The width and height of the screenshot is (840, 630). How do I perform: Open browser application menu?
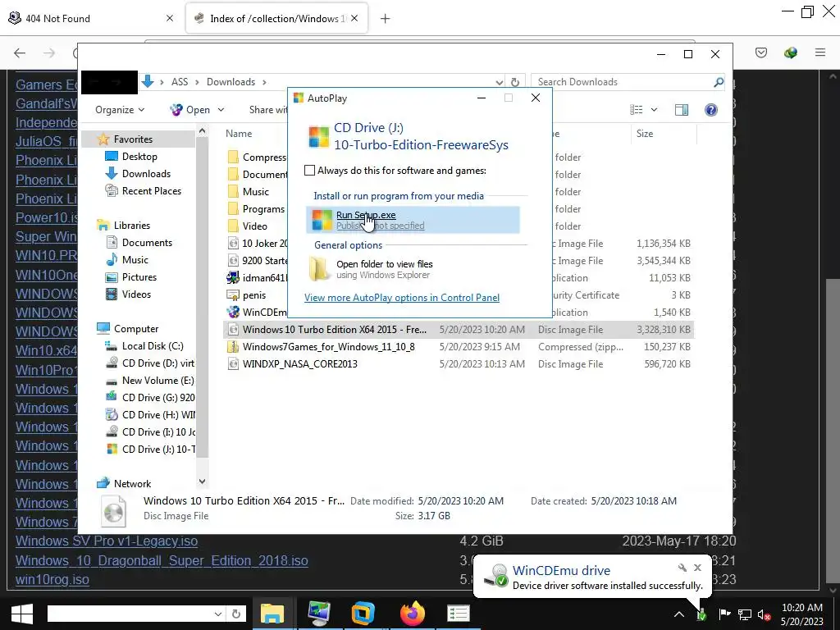(820, 52)
